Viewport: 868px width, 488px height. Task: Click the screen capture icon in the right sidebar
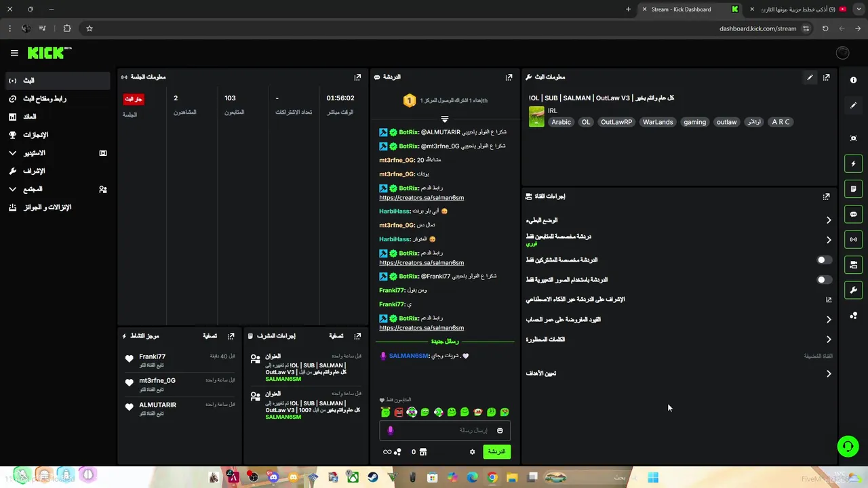(x=853, y=138)
